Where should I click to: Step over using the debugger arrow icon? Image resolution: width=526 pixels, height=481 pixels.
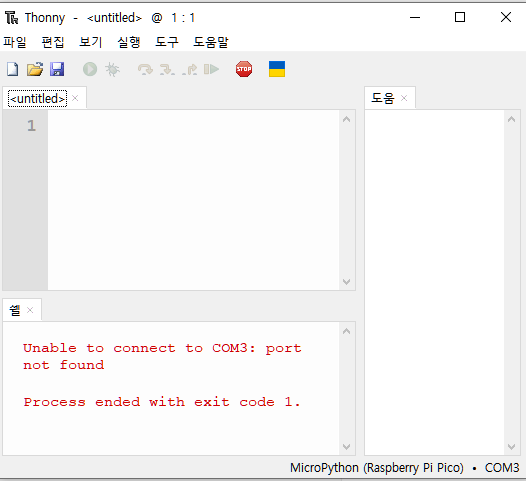pos(145,69)
